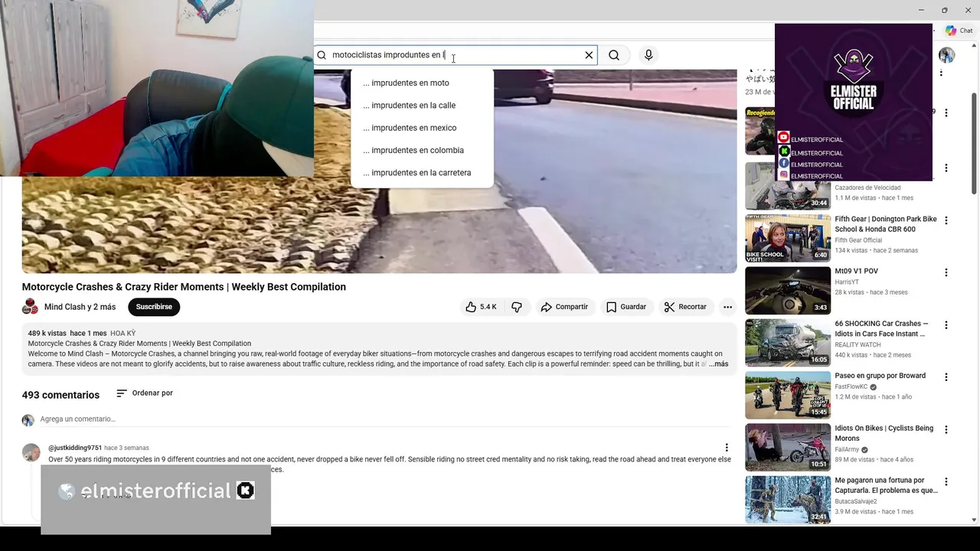This screenshot has height=551, width=980.
Task: Open menu for '66 SHOCKING Car Crashes'
Action: coord(946,325)
